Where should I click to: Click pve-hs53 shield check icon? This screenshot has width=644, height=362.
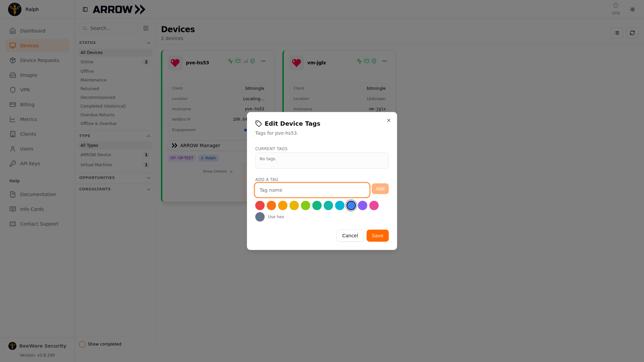(x=253, y=61)
